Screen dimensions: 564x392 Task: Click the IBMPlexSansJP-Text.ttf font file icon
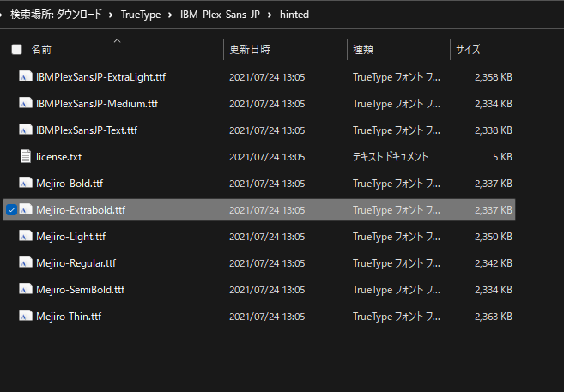[25, 130]
